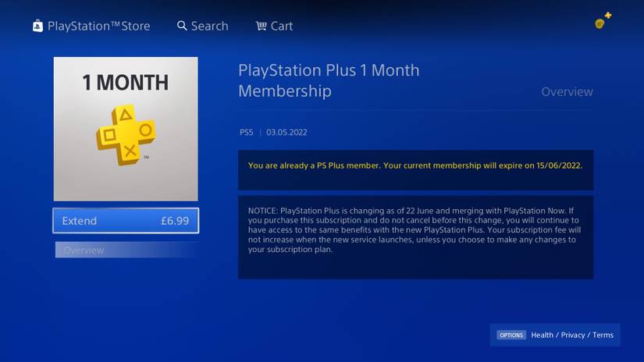Click the 1 MONTH product thumbnail
The height and width of the screenshot is (362, 644).
(x=126, y=129)
